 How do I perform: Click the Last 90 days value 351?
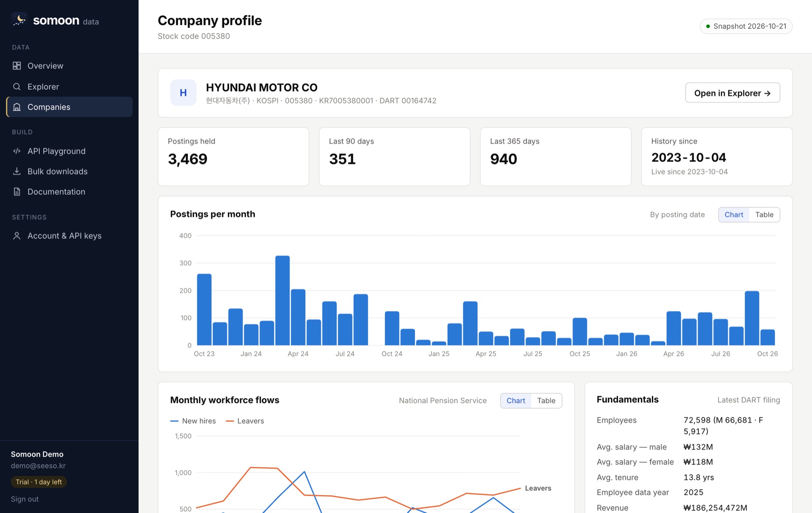pyautogui.click(x=342, y=159)
